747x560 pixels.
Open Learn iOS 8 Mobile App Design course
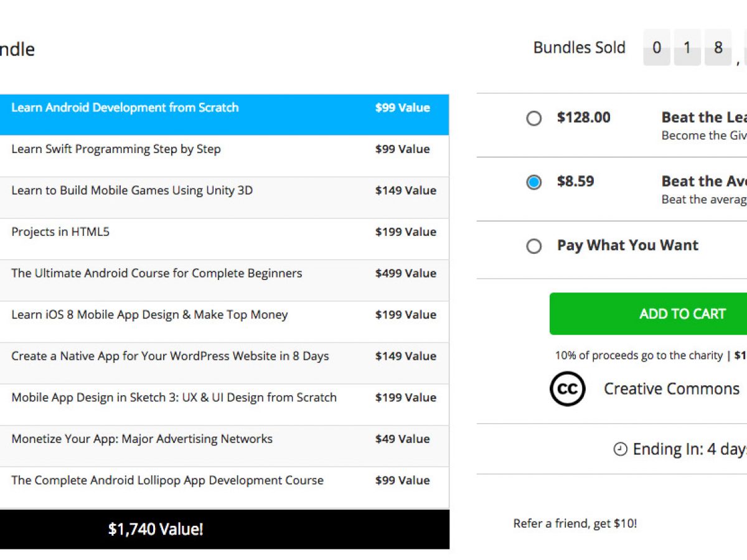[149, 315]
